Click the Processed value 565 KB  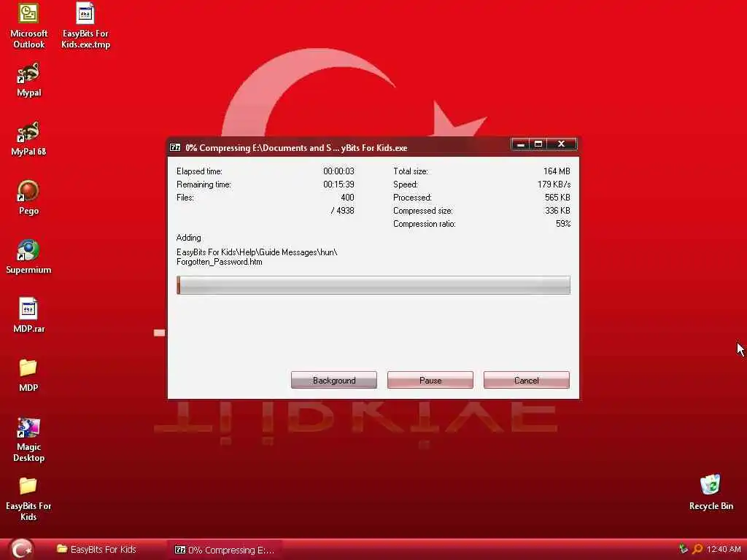(557, 197)
